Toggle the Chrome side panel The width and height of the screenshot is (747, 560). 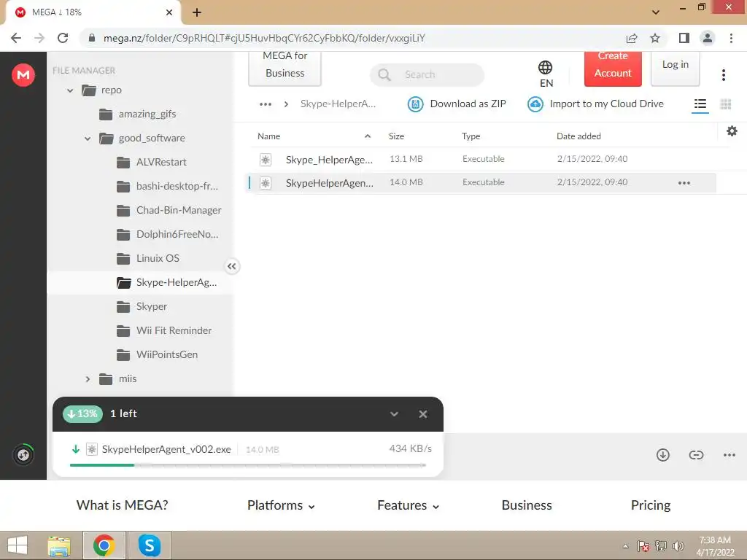(x=684, y=38)
